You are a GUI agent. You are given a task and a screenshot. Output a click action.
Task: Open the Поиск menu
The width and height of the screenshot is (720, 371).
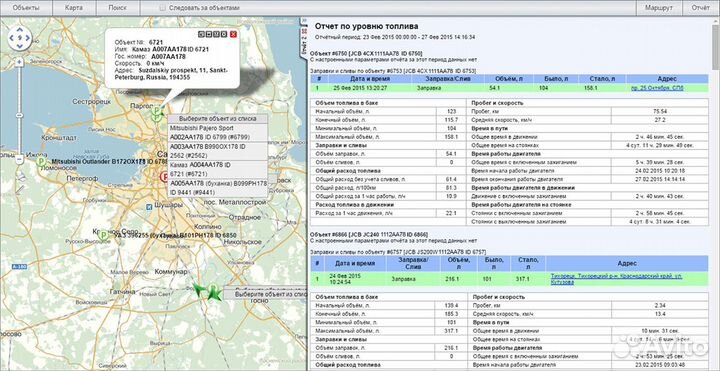click(x=118, y=8)
